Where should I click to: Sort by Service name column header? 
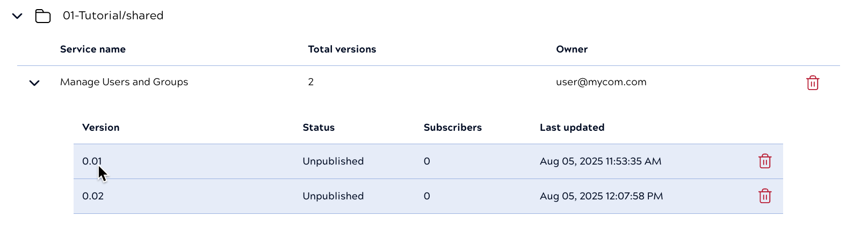pyautogui.click(x=93, y=49)
